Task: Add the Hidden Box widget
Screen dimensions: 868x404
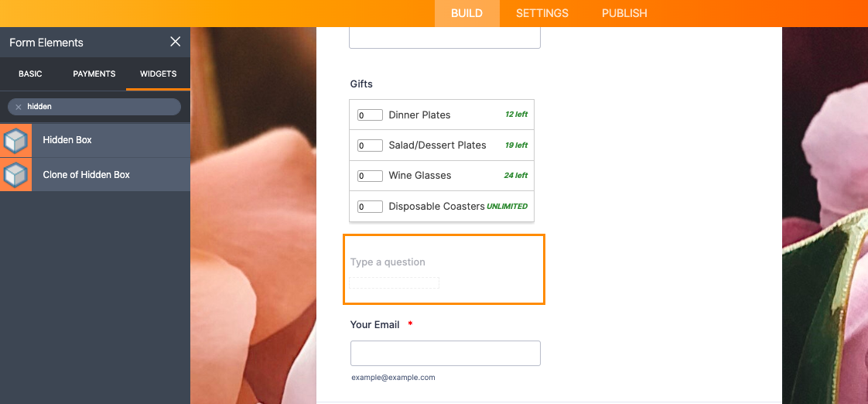Action: pos(67,140)
